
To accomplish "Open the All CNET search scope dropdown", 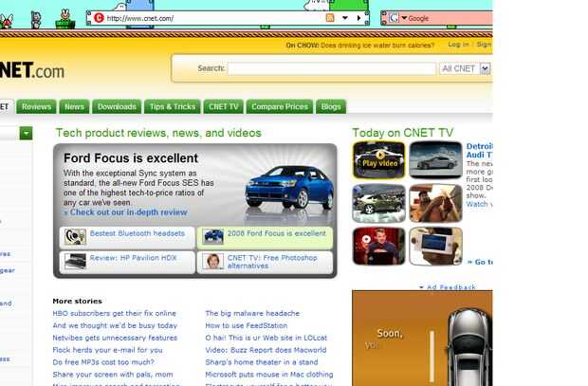I will pyautogui.click(x=465, y=68).
